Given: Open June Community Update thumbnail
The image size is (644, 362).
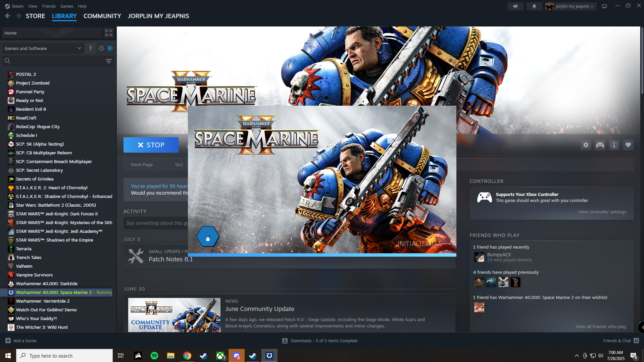Looking at the screenshot, I should (174, 315).
